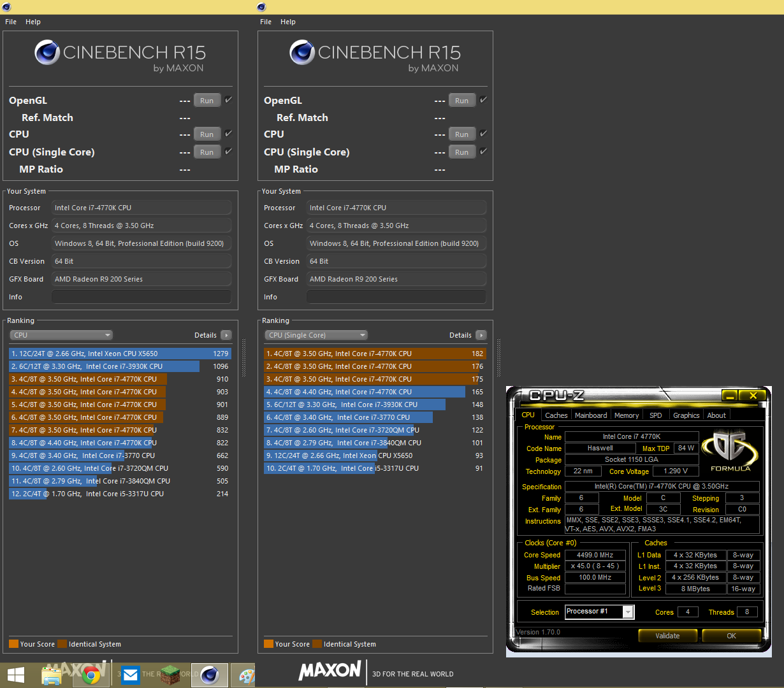This screenshot has width=784, height=688.
Task: Click GFX Board field in right Cinebench window
Action: pyautogui.click(x=396, y=279)
